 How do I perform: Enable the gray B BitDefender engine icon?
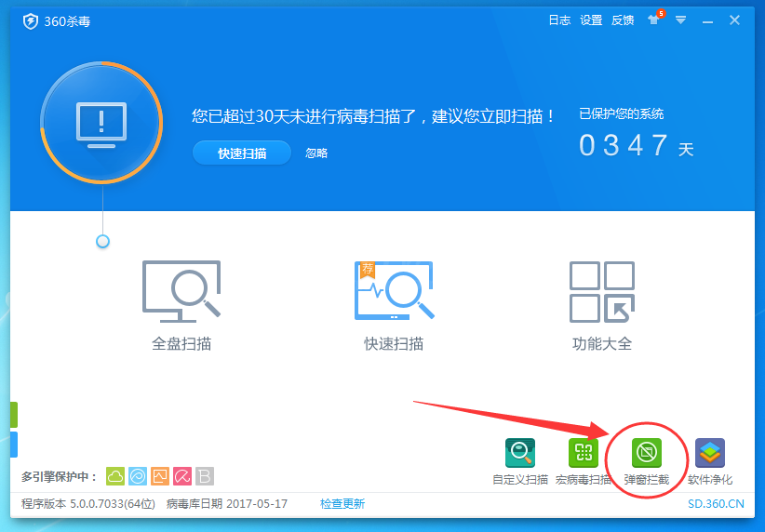pos(205,476)
